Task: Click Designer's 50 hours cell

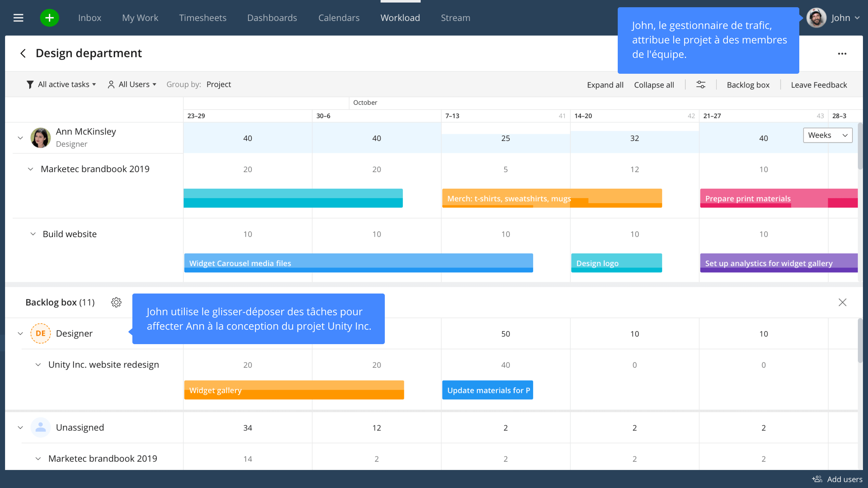Action: (506, 334)
